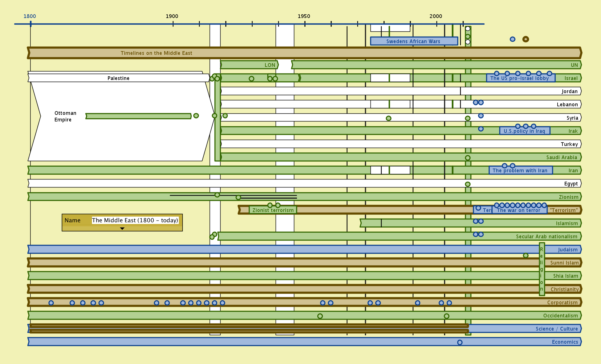Select the 'U.S.policy in Iraq' box
This screenshot has width=601, height=364.
[524, 131]
